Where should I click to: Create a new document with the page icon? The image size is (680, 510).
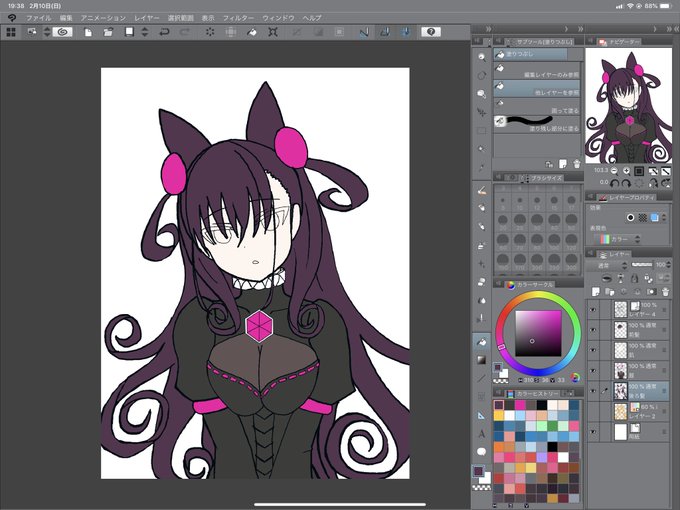point(88,32)
